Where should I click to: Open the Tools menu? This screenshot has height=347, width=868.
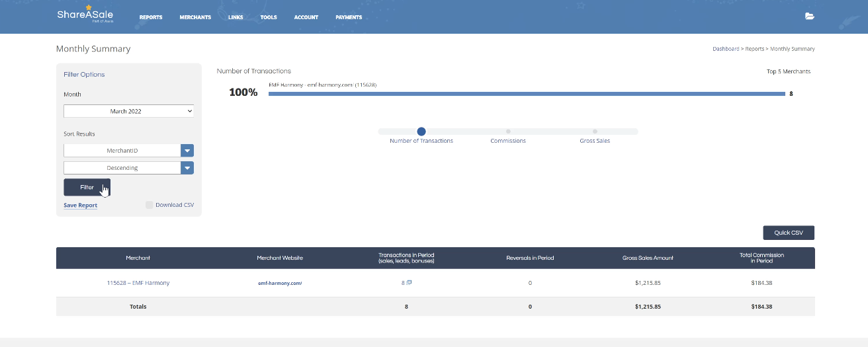tap(269, 17)
